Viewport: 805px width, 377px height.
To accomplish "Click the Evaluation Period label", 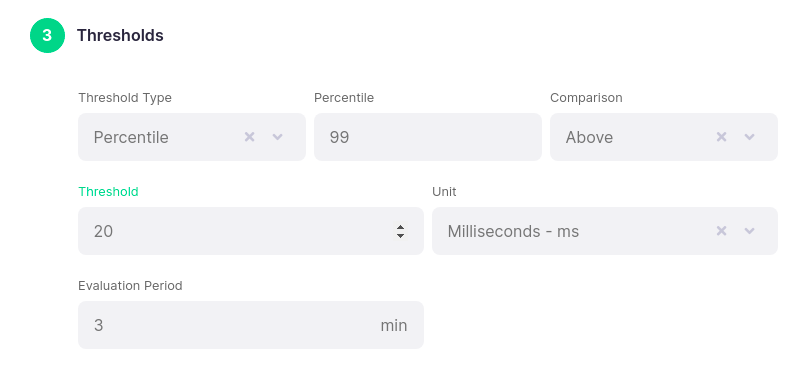I will click(130, 286).
